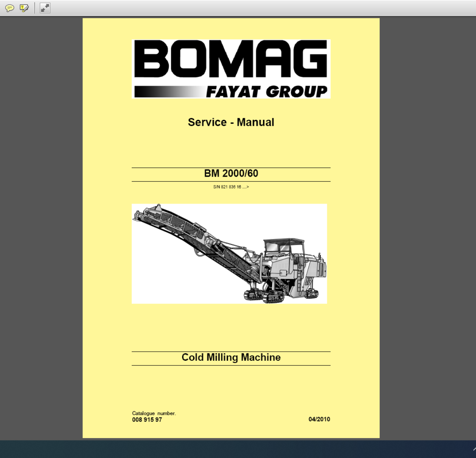Toggle the full screen expand arrows button
Viewport: 476px width, 458px height.
[x=45, y=8]
